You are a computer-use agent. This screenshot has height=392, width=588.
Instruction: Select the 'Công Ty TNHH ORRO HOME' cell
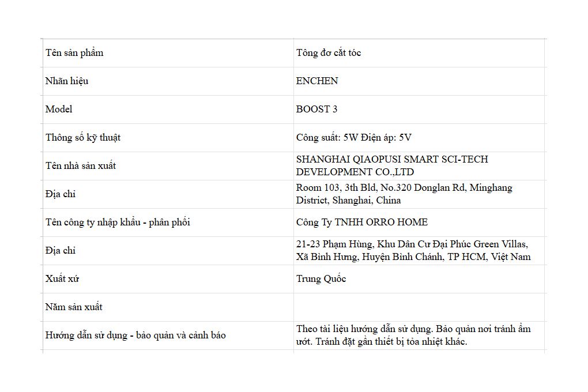pos(419,223)
